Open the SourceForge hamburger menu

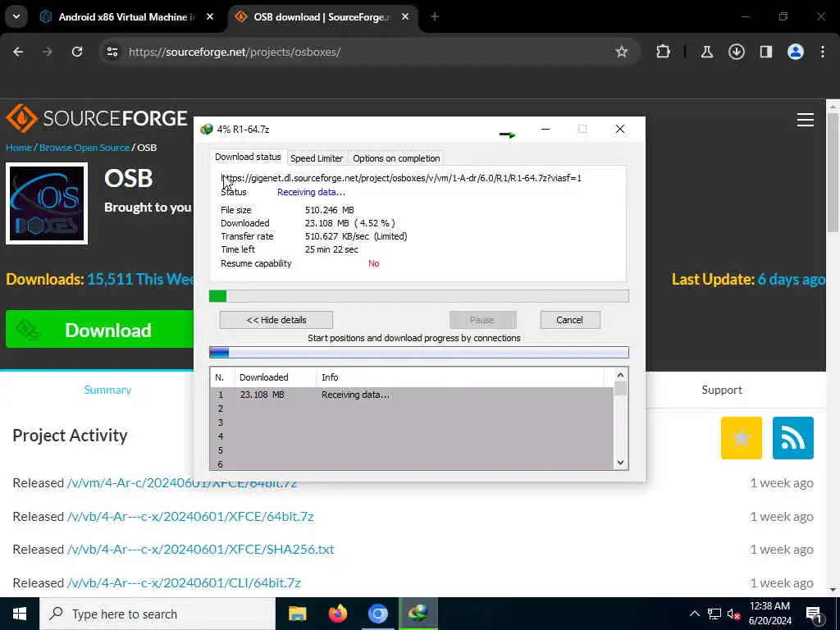tap(806, 120)
